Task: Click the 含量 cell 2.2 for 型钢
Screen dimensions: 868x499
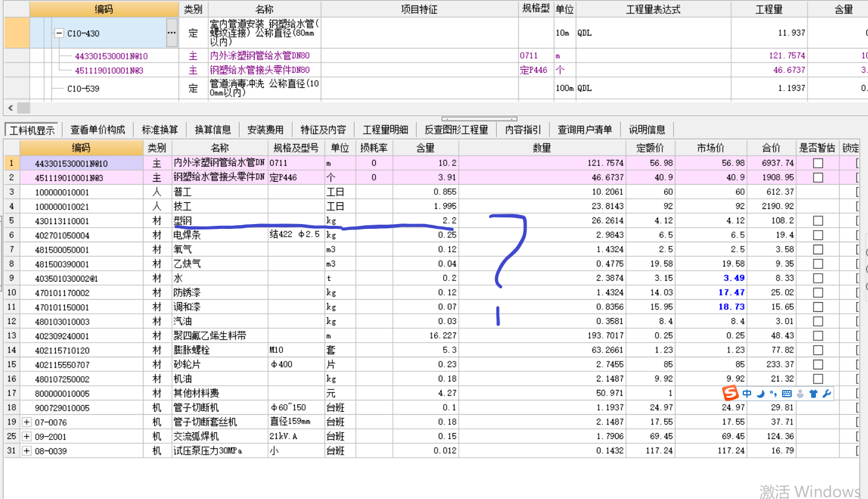Action: tap(426, 220)
